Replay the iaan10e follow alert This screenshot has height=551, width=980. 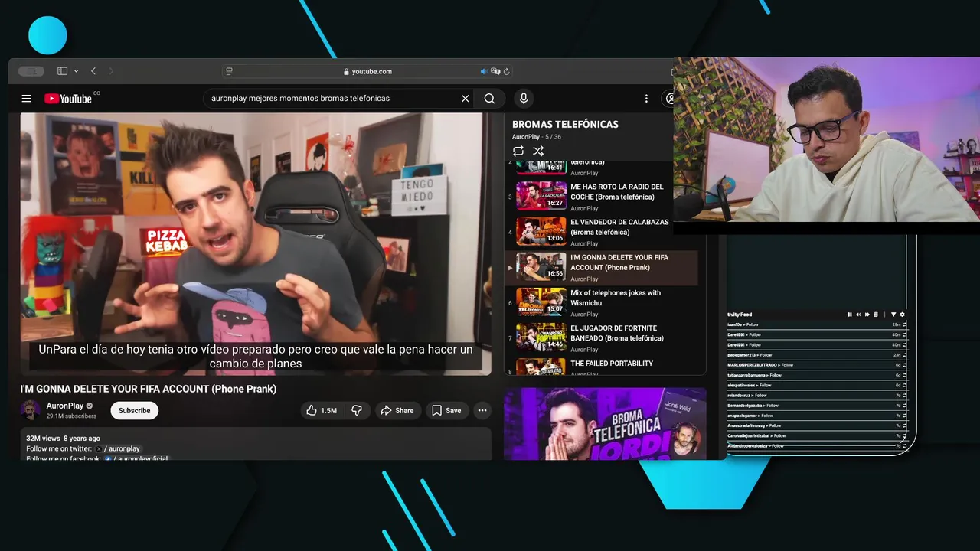click(x=905, y=324)
